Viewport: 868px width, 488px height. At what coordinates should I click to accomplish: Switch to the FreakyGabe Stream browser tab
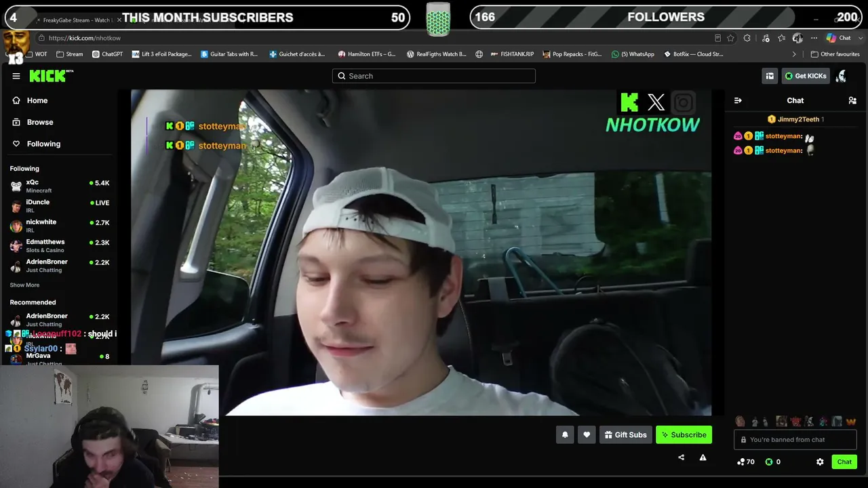(x=77, y=20)
